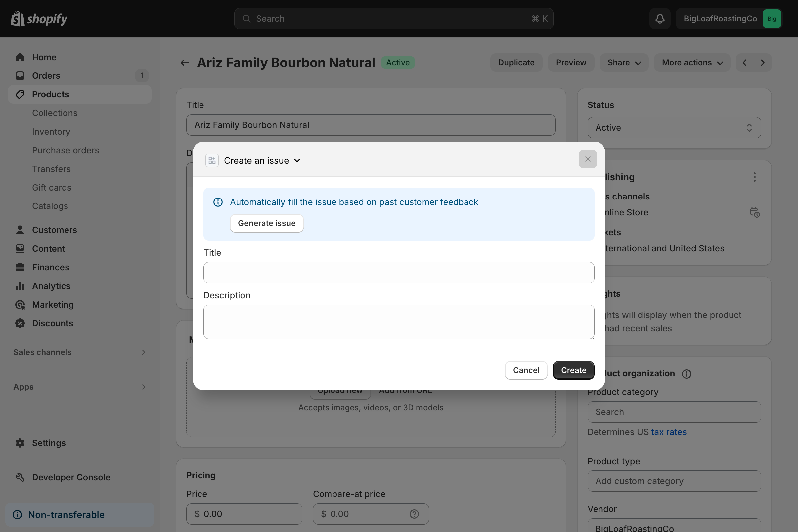798x532 pixels.
Task: Click the Generate issue button
Action: 266,223
